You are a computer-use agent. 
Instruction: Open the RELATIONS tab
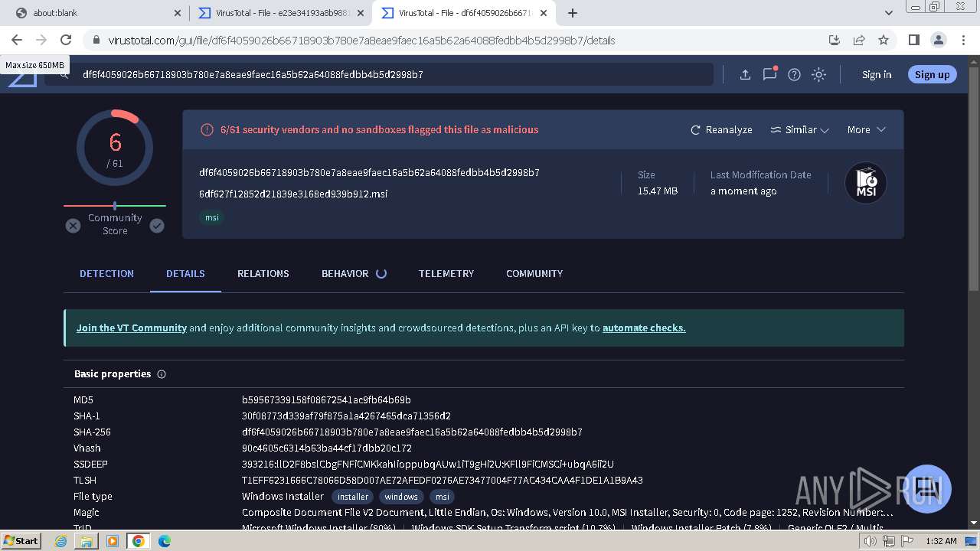(x=263, y=273)
